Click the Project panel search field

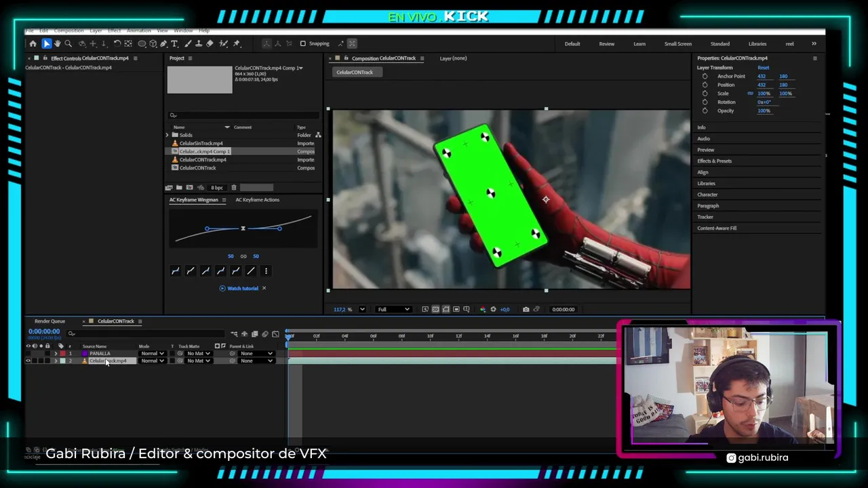click(x=243, y=116)
